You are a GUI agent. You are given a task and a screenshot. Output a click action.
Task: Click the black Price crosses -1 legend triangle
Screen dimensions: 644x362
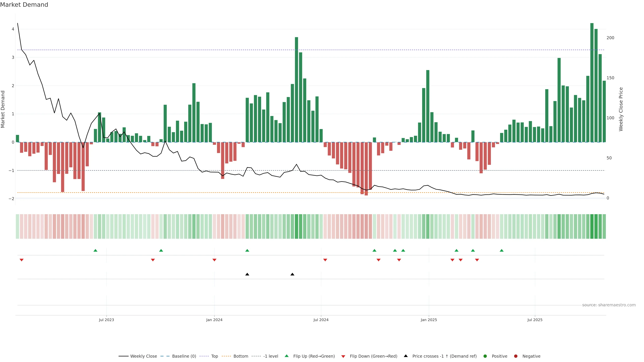406,356
